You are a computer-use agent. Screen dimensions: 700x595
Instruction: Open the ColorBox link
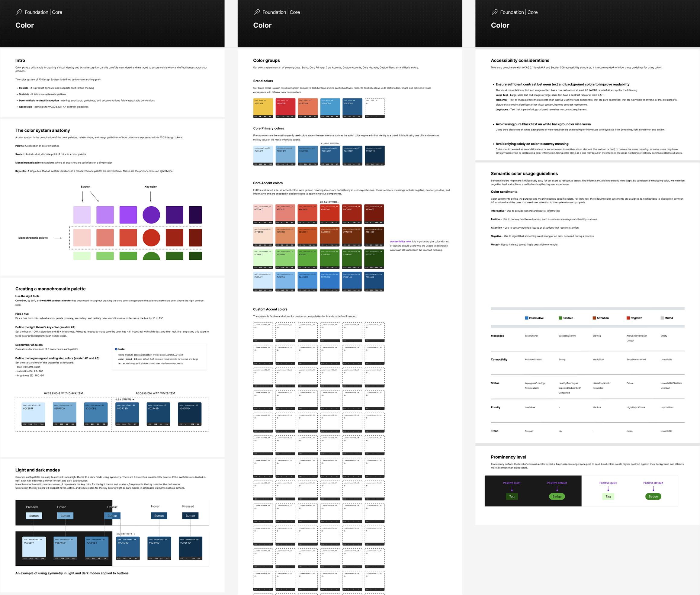[21, 301]
